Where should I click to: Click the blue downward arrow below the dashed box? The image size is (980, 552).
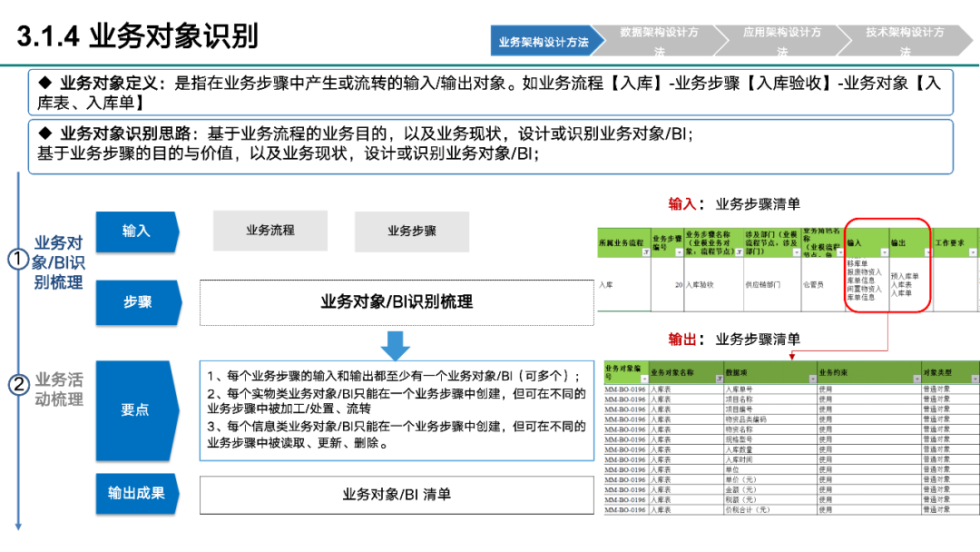point(395,346)
